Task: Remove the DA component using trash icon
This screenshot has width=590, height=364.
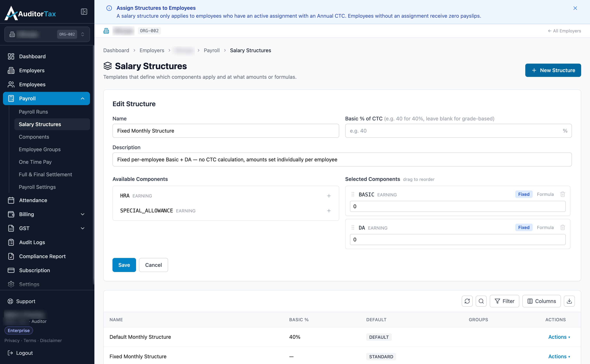Action: 563,228
